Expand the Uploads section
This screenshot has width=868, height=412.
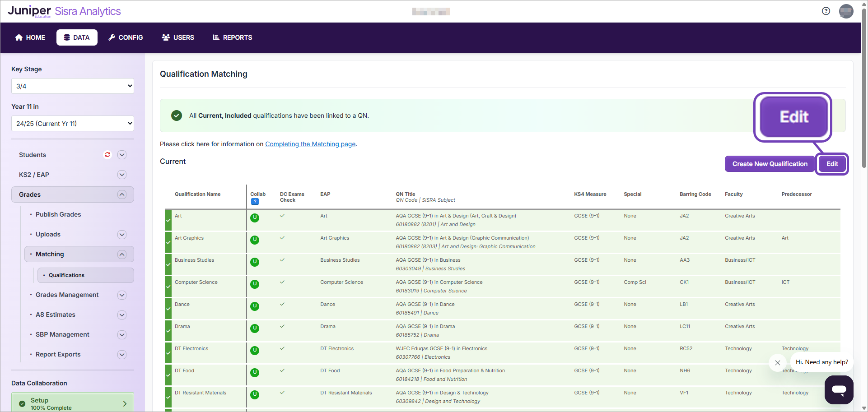(x=121, y=234)
